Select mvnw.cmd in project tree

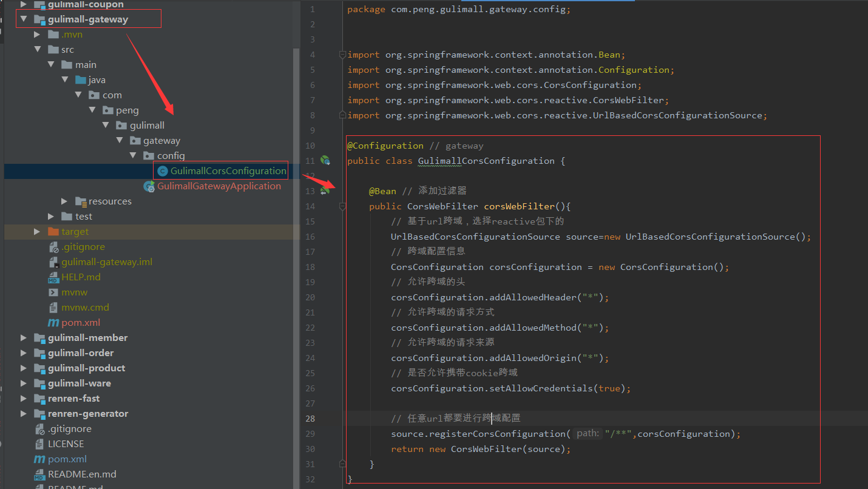click(x=85, y=307)
